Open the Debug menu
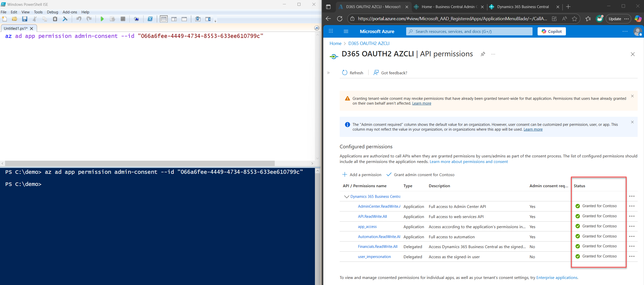Viewport: 644px width, 285px height. [x=52, y=12]
